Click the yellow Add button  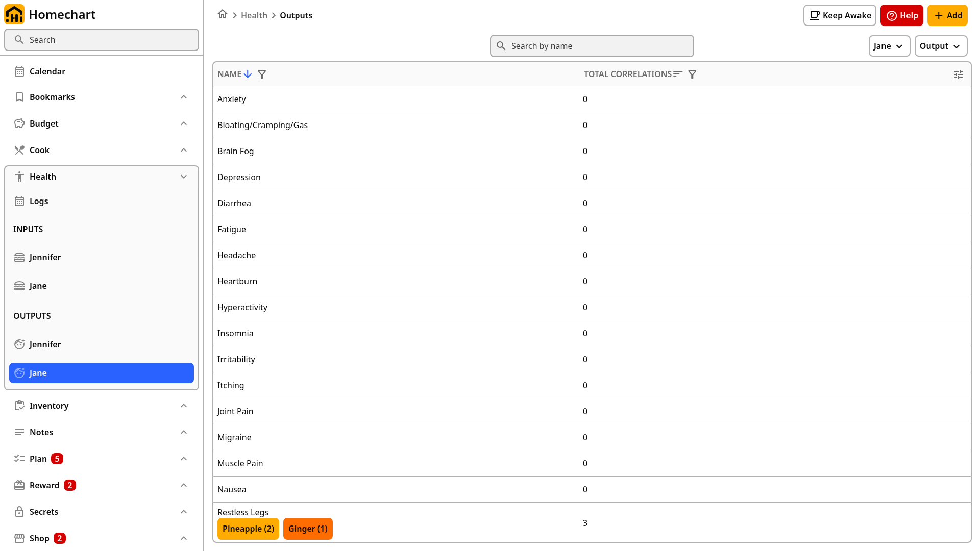947,15
